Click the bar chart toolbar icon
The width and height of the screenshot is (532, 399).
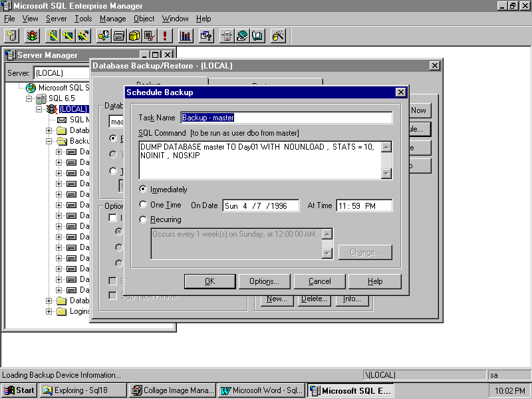(186, 36)
